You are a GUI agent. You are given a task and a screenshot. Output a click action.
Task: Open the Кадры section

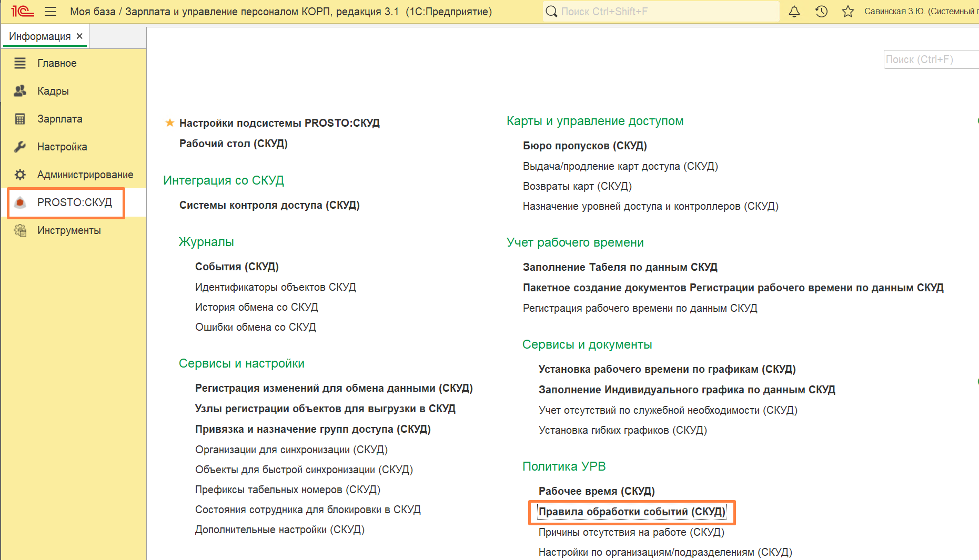[x=53, y=91]
